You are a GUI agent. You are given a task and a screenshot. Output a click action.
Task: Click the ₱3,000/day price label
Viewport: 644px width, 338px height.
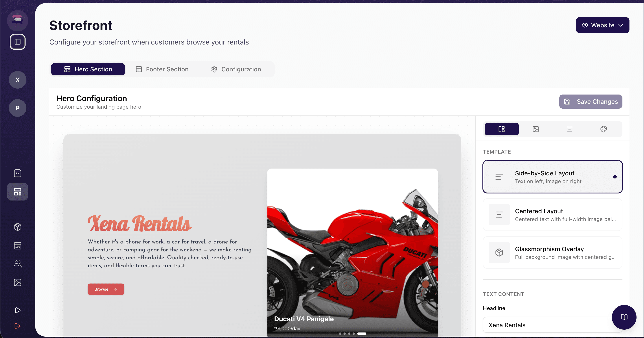(x=287, y=329)
